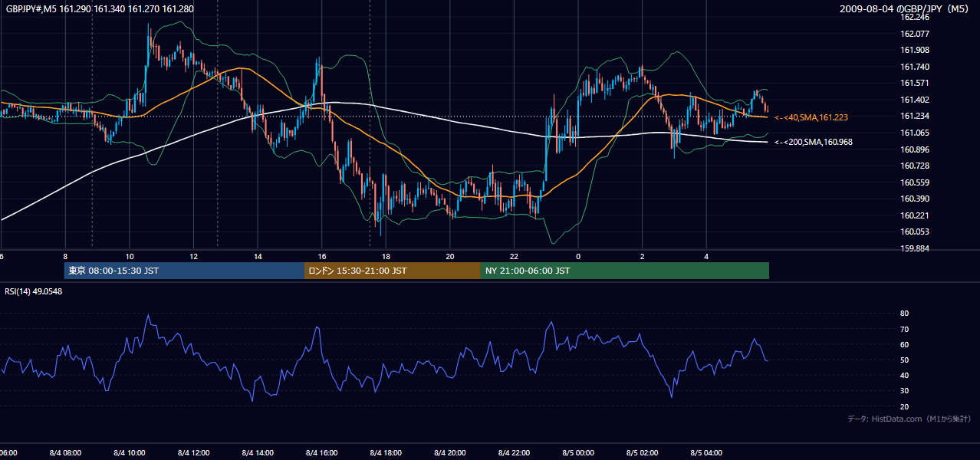
Task: Click the 8/4 18:00 time label
Action: [386, 453]
